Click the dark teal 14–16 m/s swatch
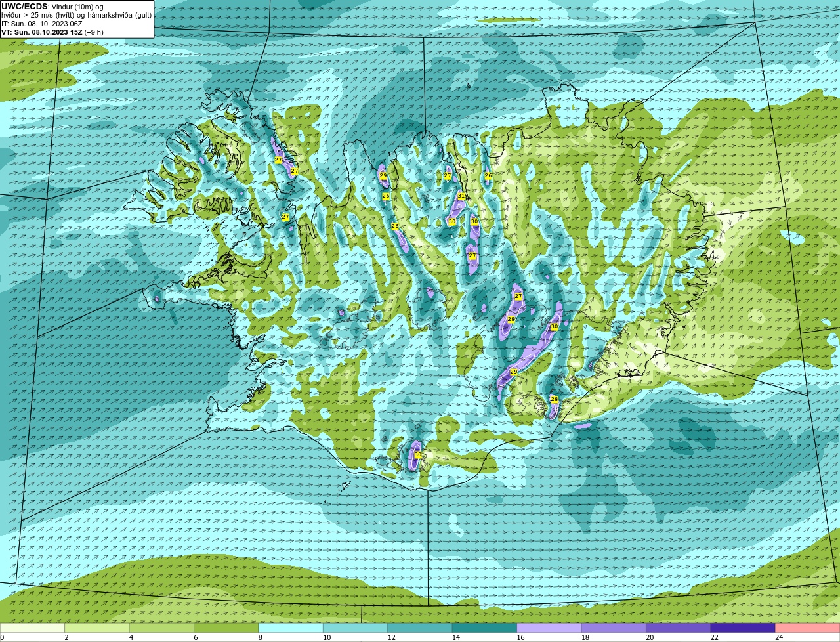840x642 pixels. (485, 628)
